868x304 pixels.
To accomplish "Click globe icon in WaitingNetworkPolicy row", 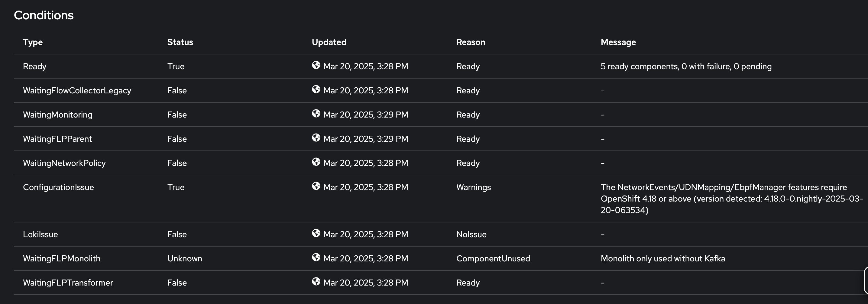I will coord(316,162).
